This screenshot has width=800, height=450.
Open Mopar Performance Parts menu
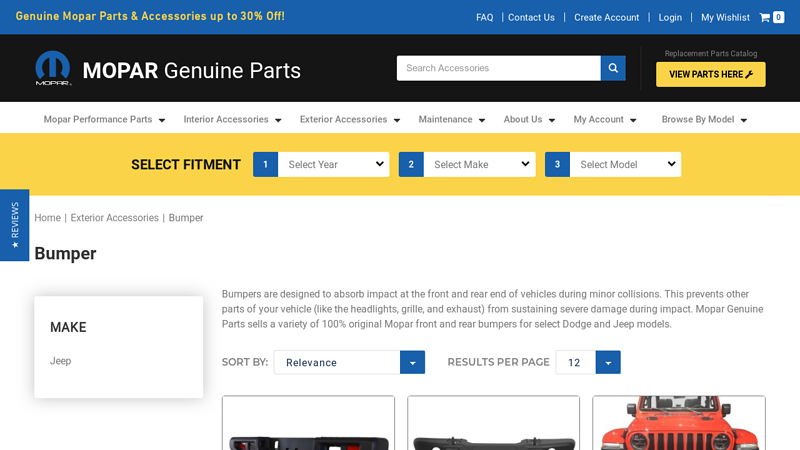pos(104,119)
